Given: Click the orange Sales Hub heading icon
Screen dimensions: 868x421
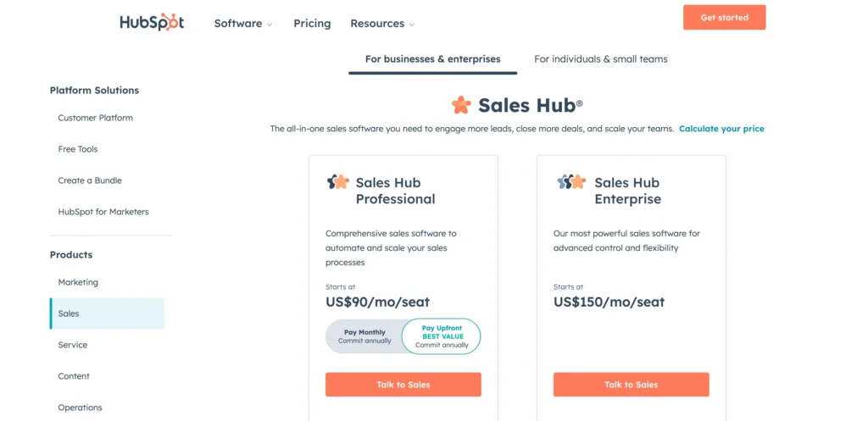Looking at the screenshot, I should tap(461, 105).
